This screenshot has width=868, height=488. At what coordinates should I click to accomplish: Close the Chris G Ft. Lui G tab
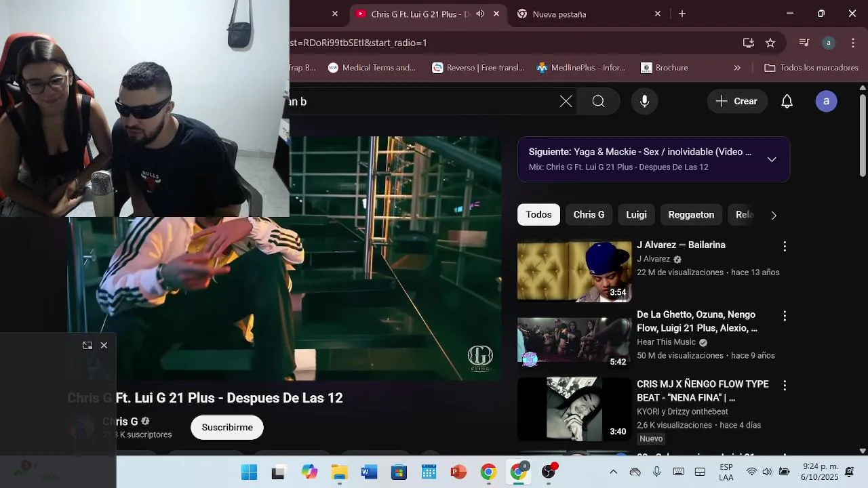tap(496, 14)
